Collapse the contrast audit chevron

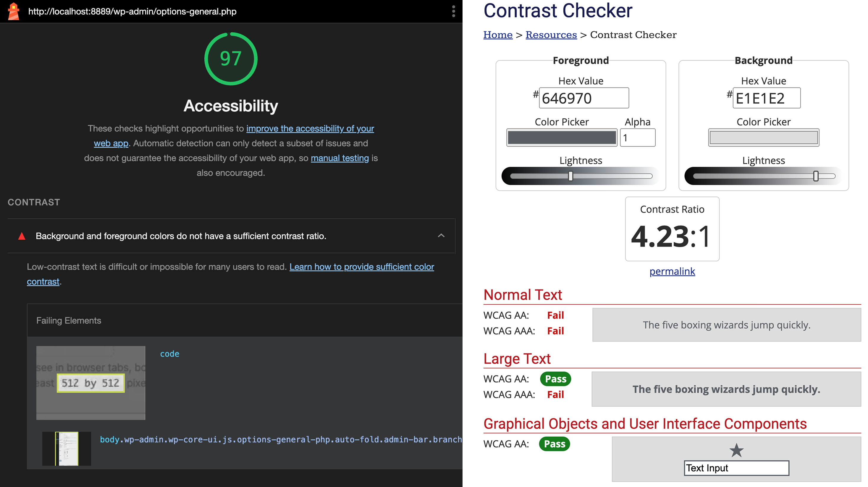coord(441,236)
